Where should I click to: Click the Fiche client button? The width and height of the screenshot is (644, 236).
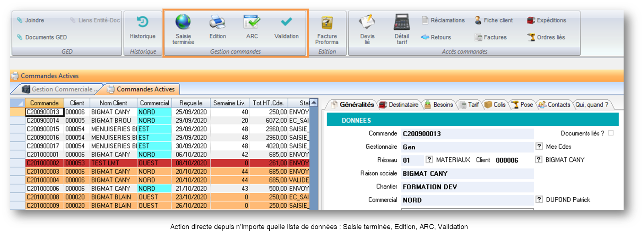pyautogui.click(x=494, y=20)
